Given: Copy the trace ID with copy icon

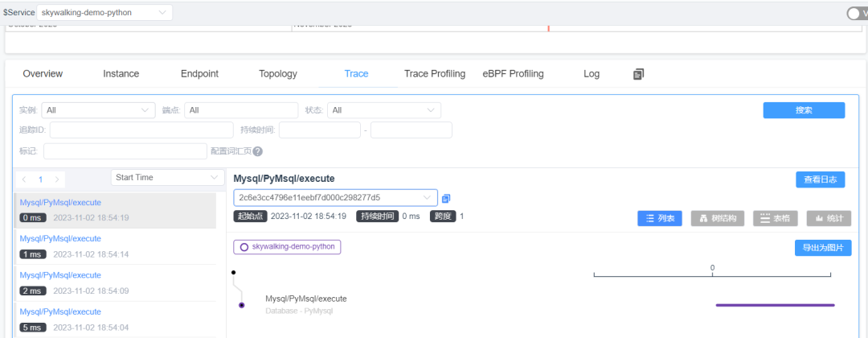Looking at the screenshot, I should click(446, 198).
